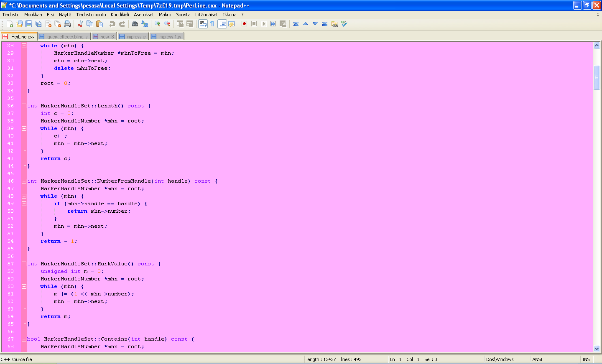Close current document using toolbar icon

coord(48,24)
